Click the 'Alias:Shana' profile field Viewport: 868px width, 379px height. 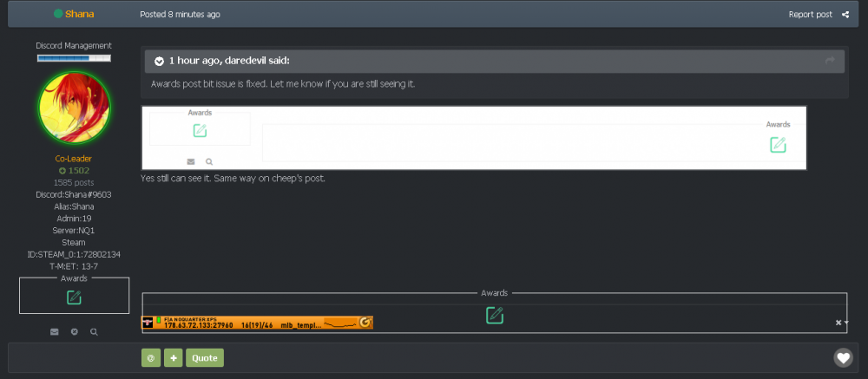coord(74,206)
